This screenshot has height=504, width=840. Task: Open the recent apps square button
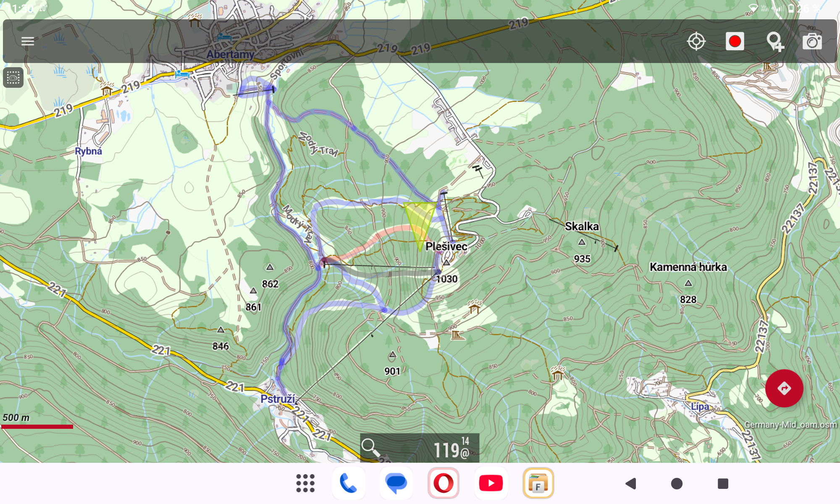click(x=723, y=483)
